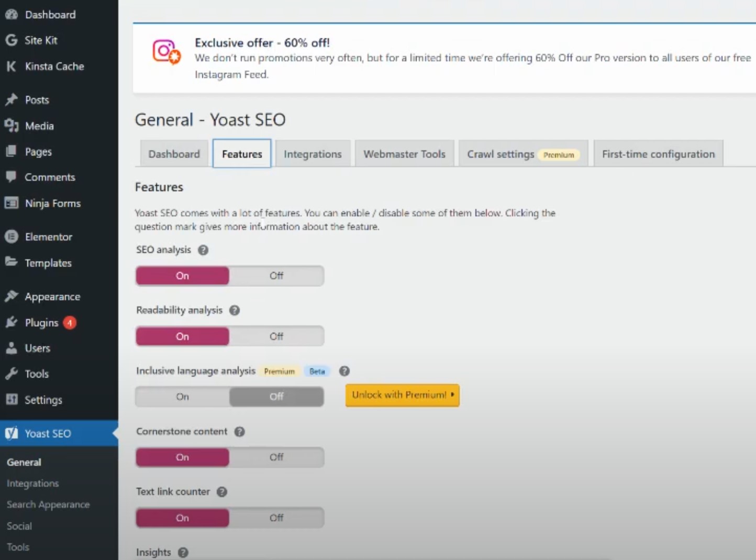756x560 pixels.
Task: Switch Readability analysis to Off
Action: click(276, 336)
